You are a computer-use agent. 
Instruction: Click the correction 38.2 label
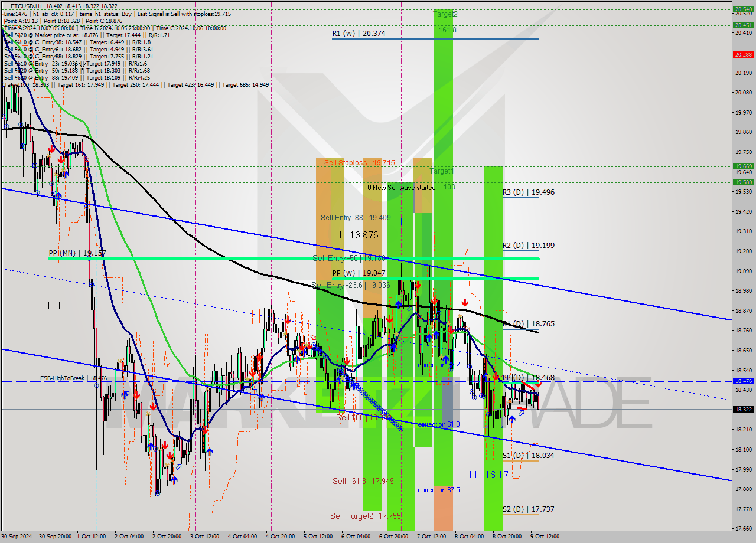(438, 365)
